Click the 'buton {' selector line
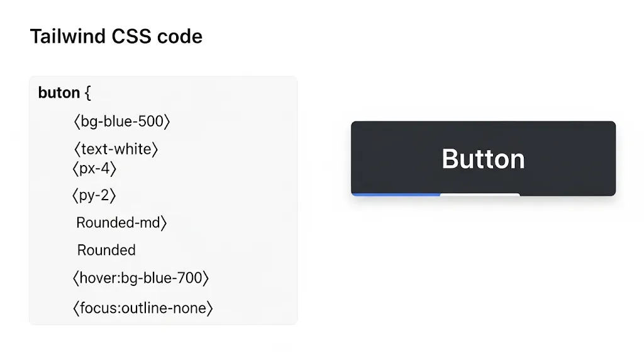The height and width of the screenshot is (352, 644). 65,93
